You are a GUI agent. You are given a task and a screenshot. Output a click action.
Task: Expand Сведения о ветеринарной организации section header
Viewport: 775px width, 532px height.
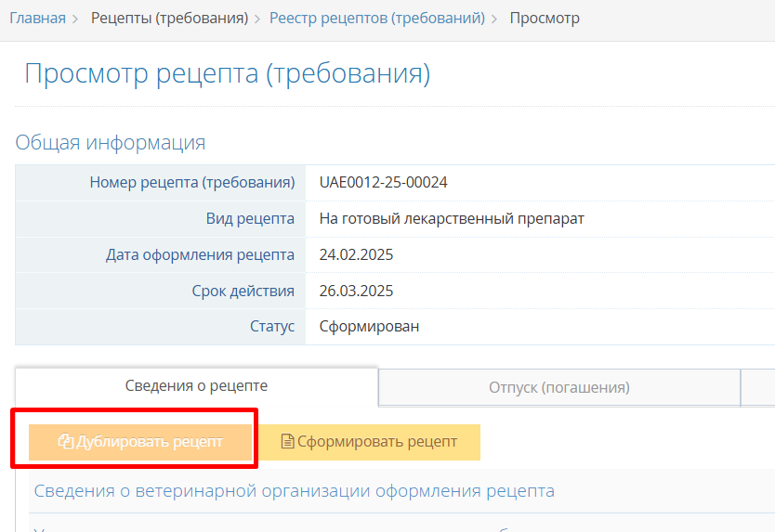tap(293, 491)
